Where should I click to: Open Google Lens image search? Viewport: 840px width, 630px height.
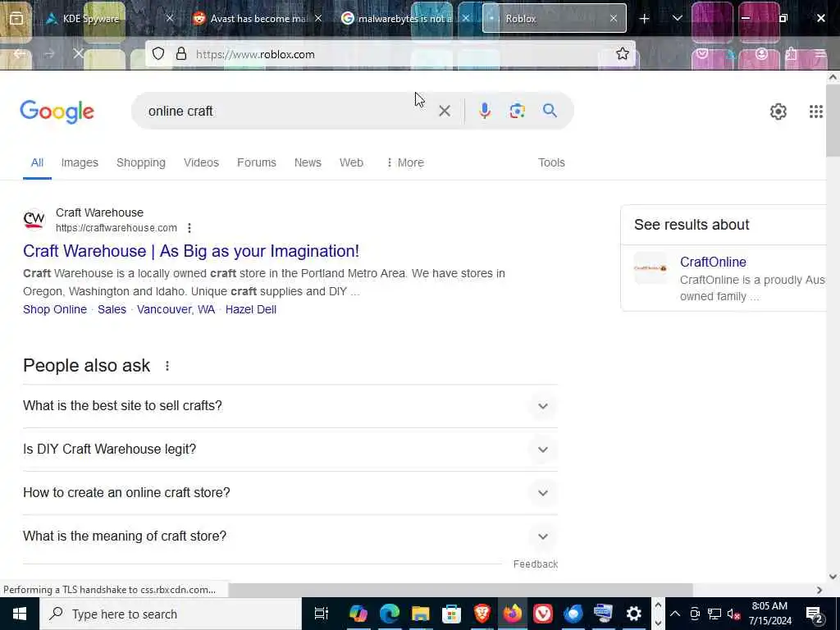click(517, 111)
